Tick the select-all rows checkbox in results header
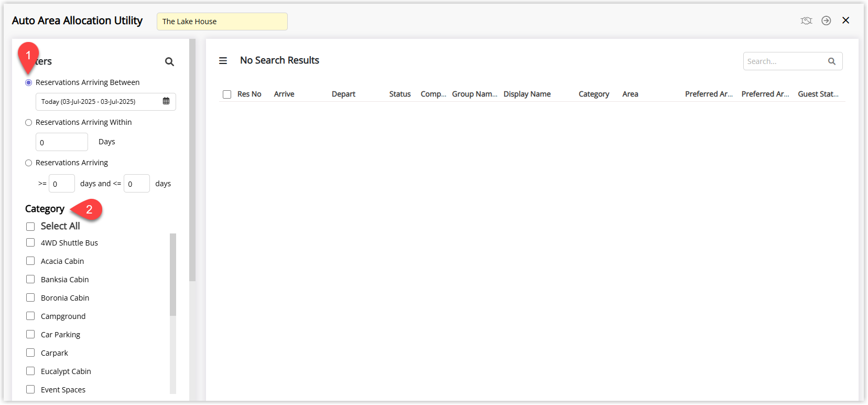 coord(227,94)
